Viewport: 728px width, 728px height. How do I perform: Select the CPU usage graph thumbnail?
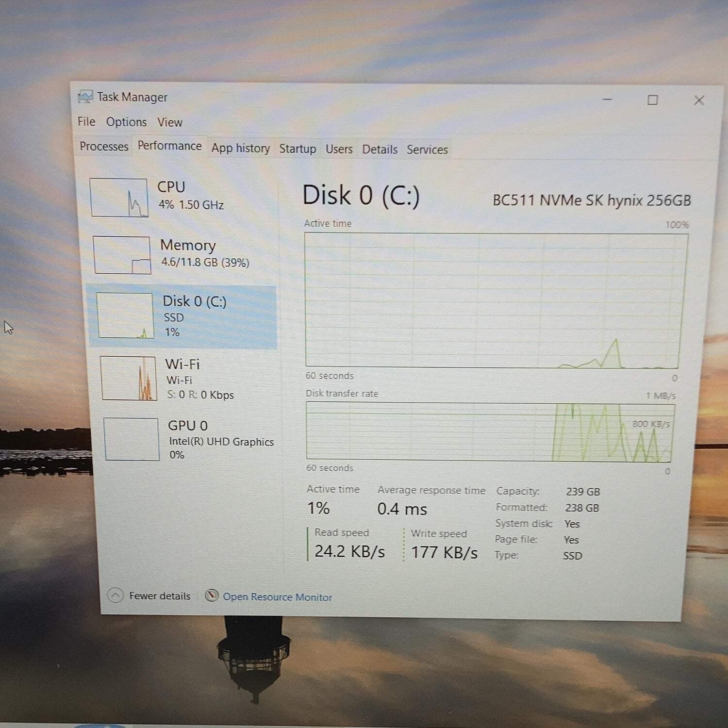coord(119,198)
